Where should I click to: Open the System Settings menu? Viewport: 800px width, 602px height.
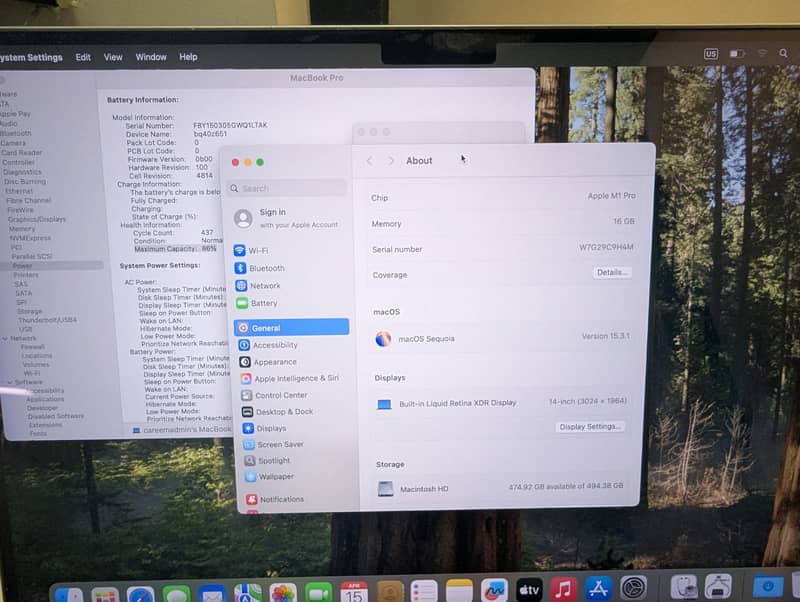point(31,57)
